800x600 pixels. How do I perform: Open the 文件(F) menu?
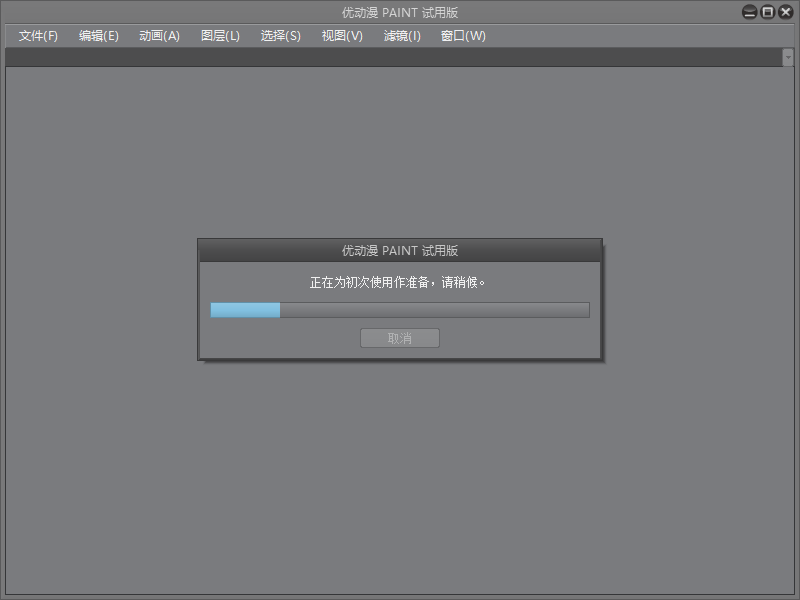(x=38, y=36)
